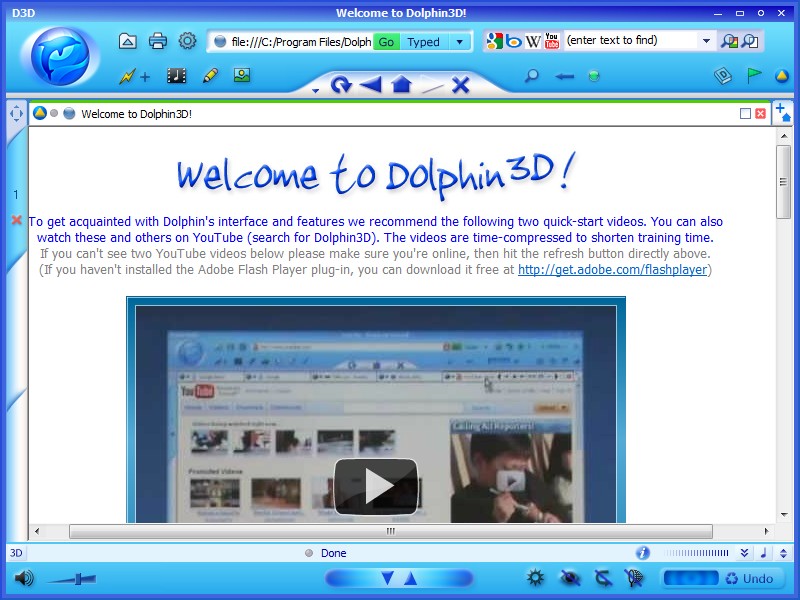The image size is (800, 600).
Task: Close the Welcome to Dolphin3D tab
Action: 760,113
